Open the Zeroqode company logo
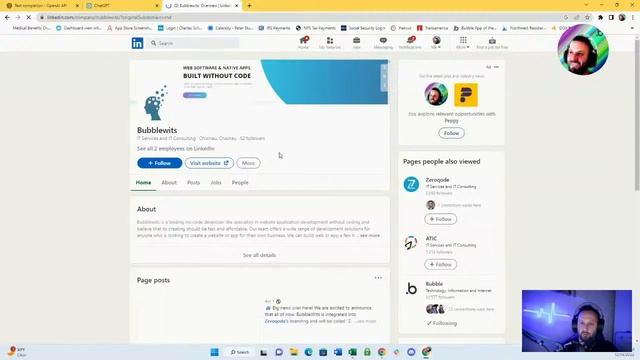 411,184
